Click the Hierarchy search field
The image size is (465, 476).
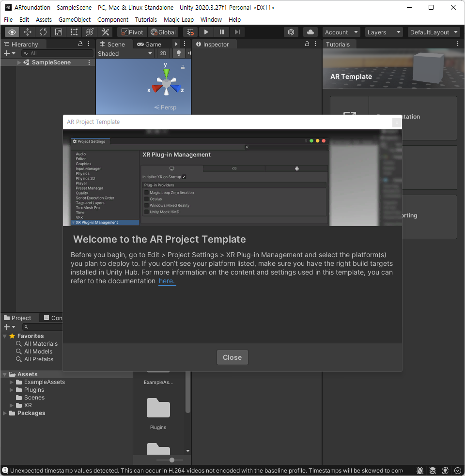58,53
